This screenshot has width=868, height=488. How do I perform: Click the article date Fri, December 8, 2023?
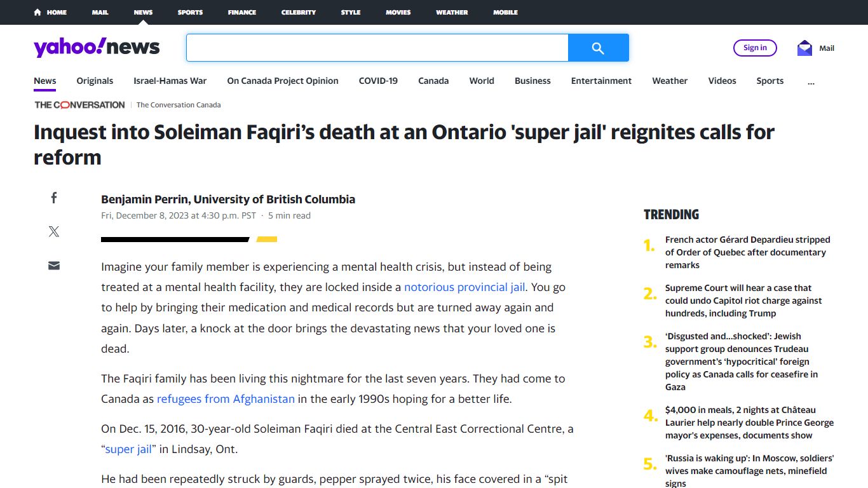coord(179,215)
